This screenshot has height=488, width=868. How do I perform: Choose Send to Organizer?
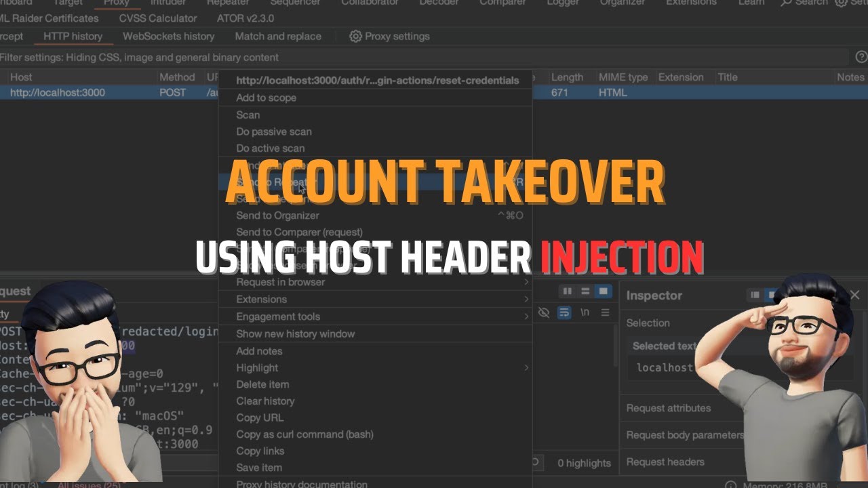[x=277, y=216]
